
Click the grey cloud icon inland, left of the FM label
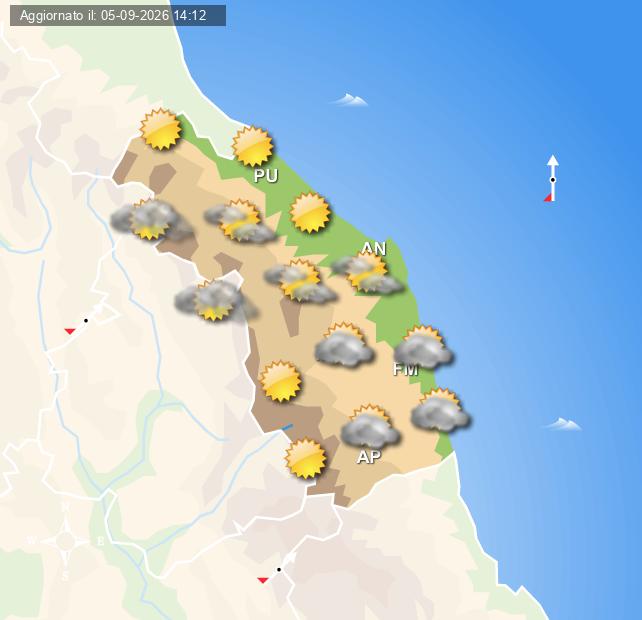pyautogui.click(x=344, y=345)
